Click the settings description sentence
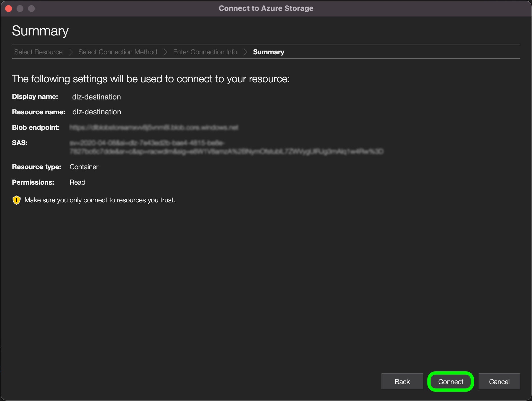The height and width of the screenshot is (401, 532). [x=151, y=79]
